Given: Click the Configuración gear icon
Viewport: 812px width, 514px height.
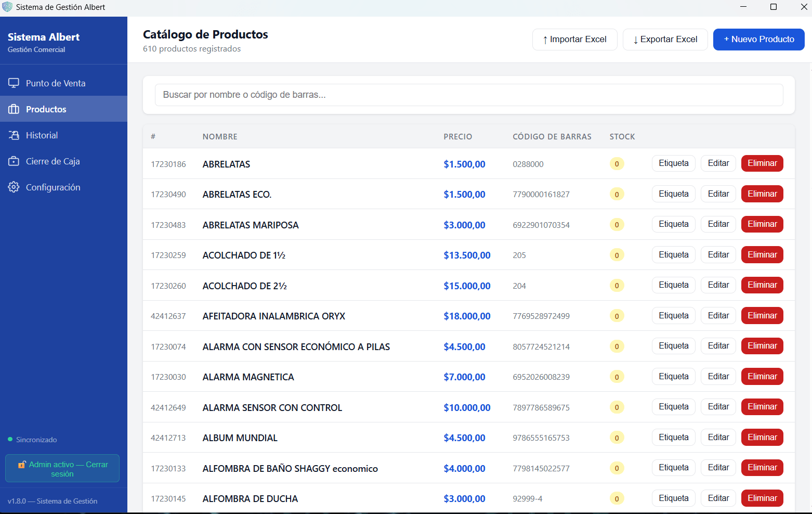Looking at the screenshot, I should tap(14, 187).
